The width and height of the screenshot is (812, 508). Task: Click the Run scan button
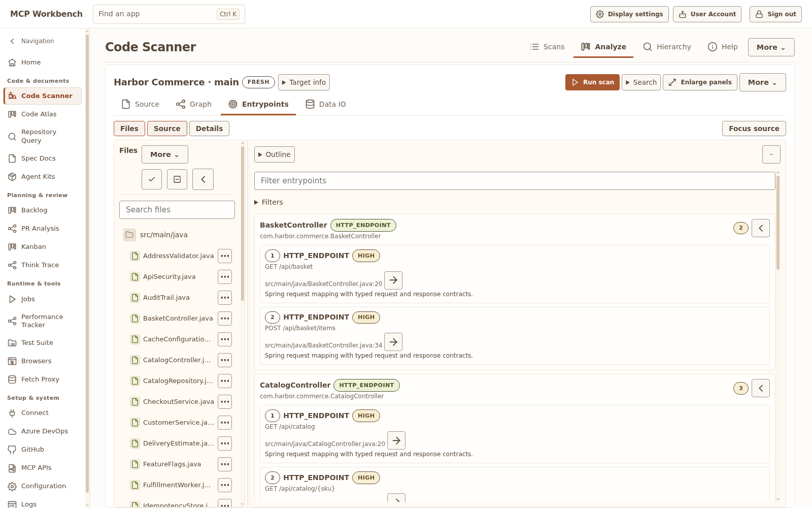point(592,82)
